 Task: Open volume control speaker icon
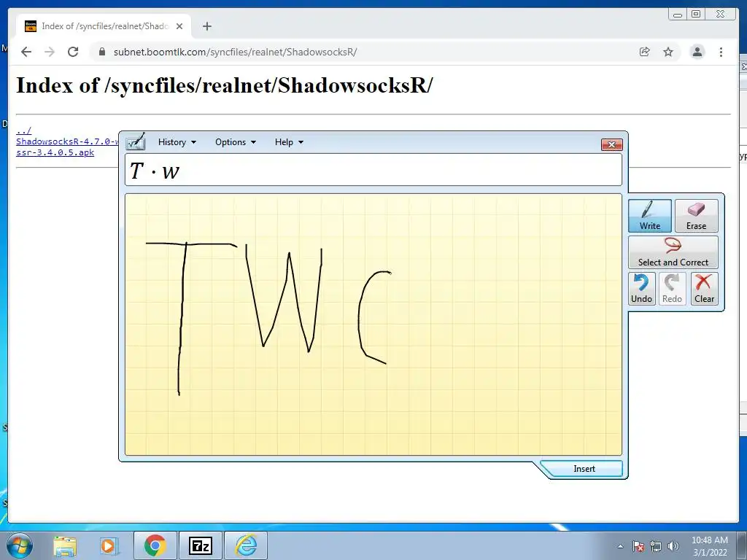(673, 546)
